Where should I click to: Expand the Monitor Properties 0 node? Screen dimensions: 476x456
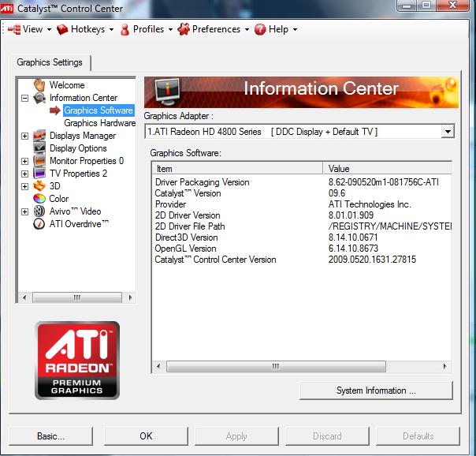25,161
